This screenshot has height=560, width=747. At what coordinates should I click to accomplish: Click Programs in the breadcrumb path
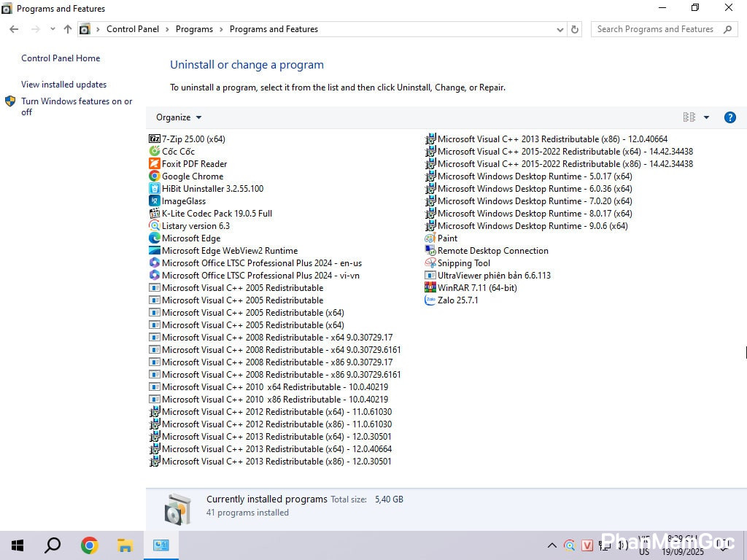pos(194,29)
